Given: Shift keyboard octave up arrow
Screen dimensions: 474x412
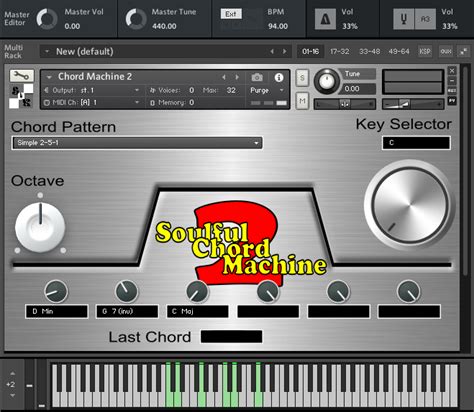Looking at the screenshot, I should [x=12, y=373].
